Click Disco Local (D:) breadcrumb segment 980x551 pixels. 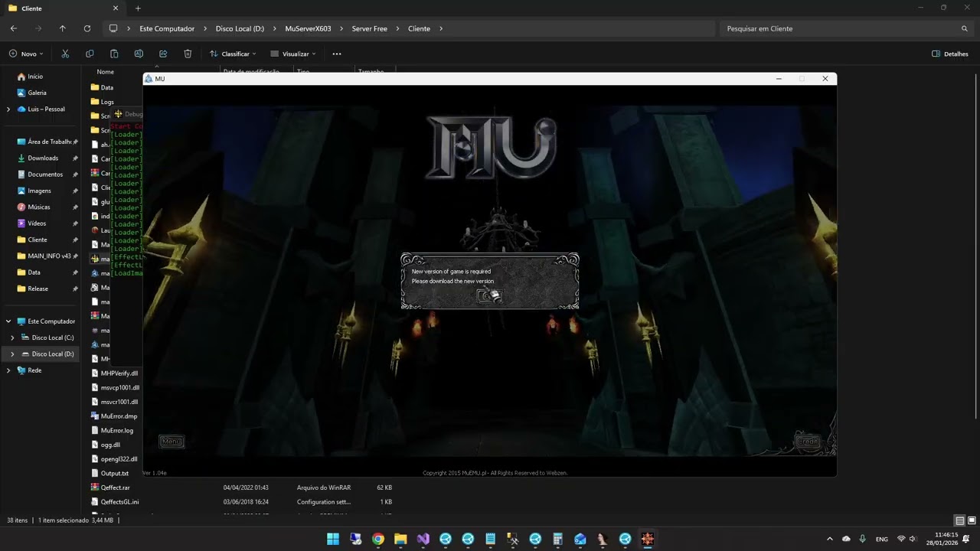point(240,28)
